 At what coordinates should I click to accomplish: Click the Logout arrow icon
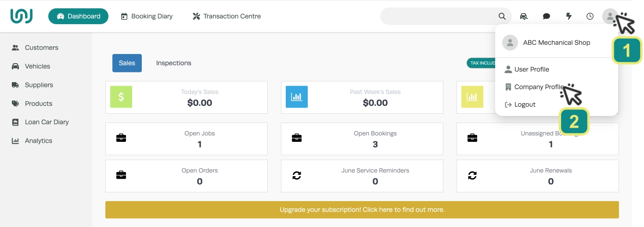tap(508, 104)
